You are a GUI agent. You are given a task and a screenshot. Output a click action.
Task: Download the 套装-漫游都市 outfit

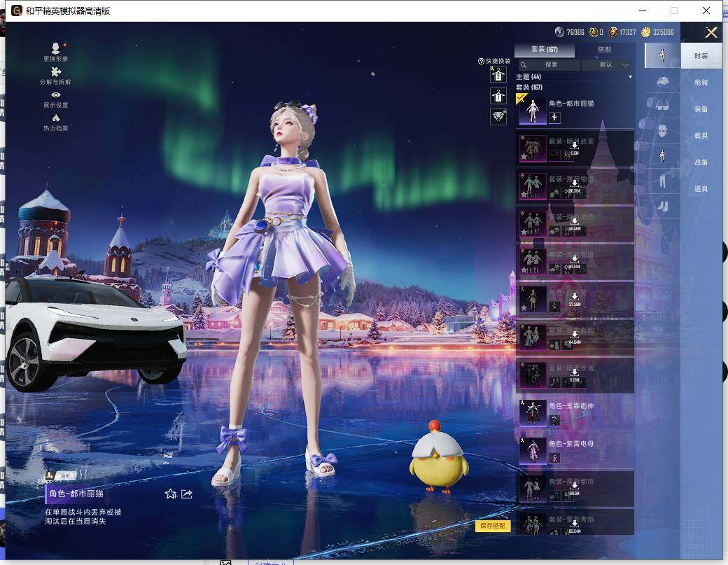[x=574, y=486]
